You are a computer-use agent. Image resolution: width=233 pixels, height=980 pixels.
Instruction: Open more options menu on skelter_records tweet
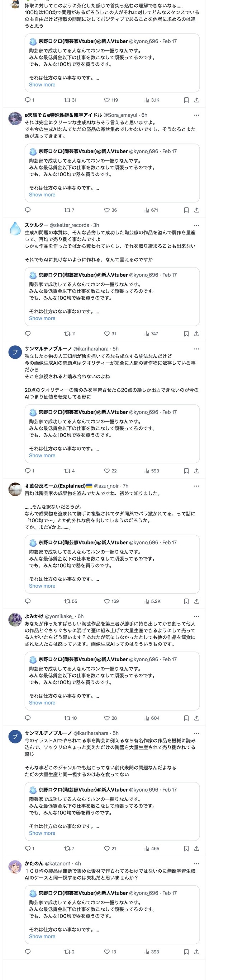pos(196,225)
